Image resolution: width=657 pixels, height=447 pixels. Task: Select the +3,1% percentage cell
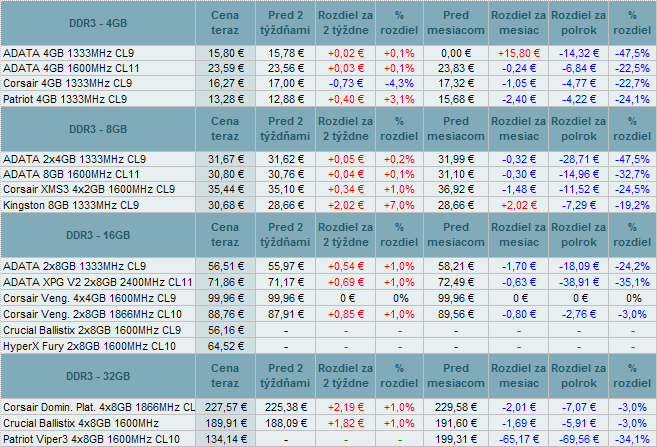399,99
